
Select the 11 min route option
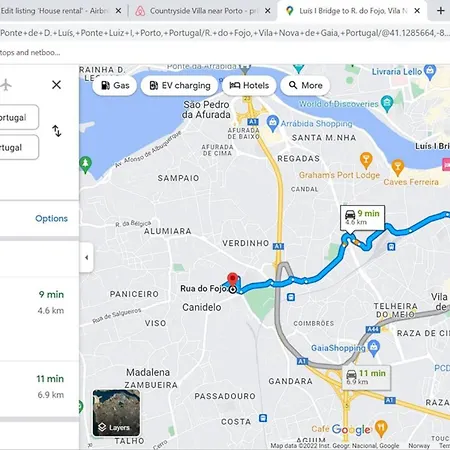pos(39,387)
